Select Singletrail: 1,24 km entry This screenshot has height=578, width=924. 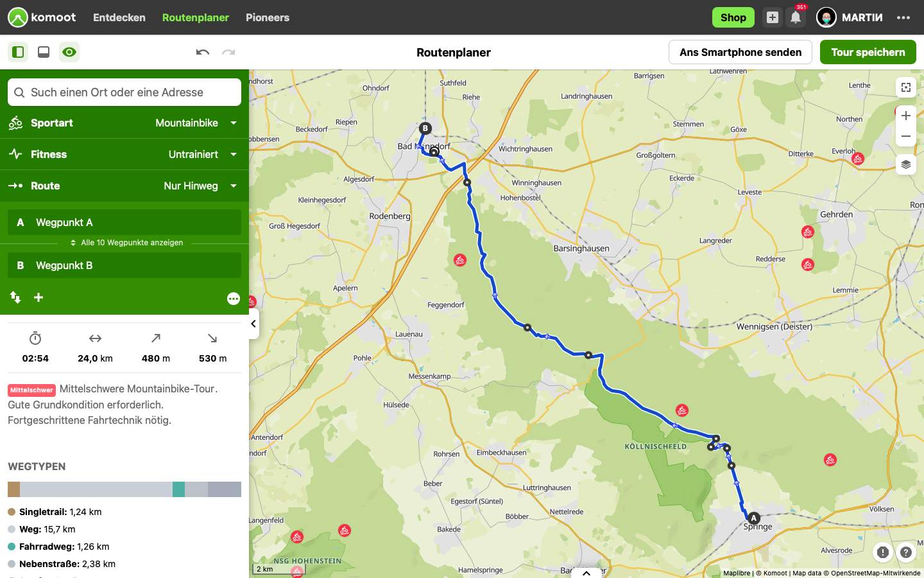click(x=55, y=512)
